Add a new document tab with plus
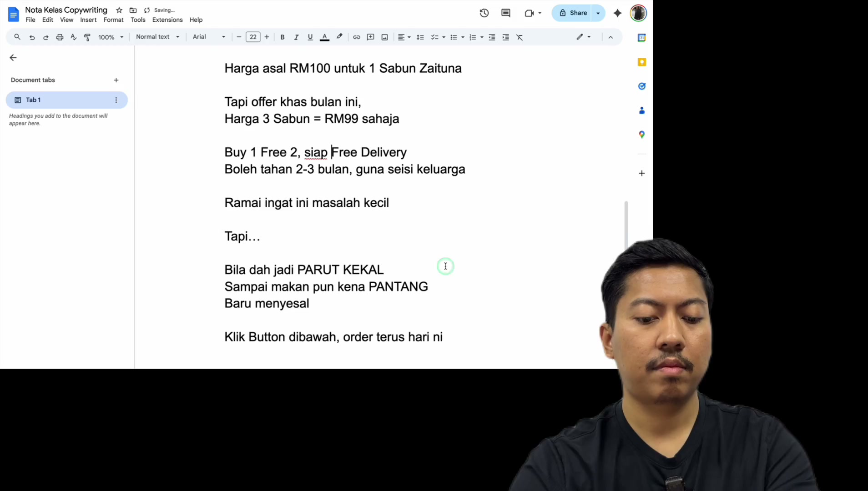Viewport: 868px width, 491px height. 116,80
